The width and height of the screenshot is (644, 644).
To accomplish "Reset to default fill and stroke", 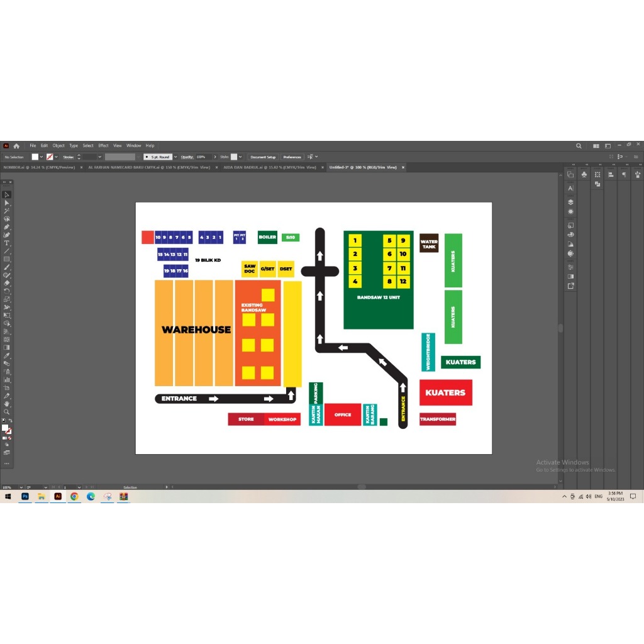I will 3,421.
